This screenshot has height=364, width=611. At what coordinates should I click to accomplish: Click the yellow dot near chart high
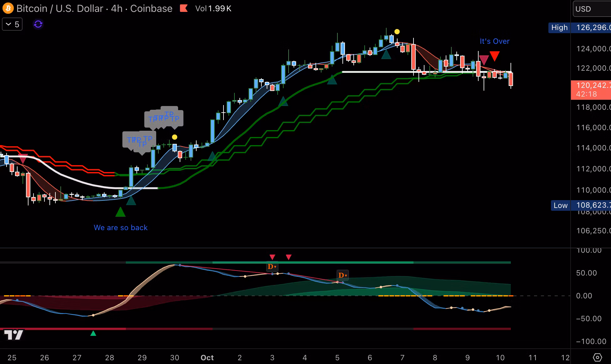397,32
